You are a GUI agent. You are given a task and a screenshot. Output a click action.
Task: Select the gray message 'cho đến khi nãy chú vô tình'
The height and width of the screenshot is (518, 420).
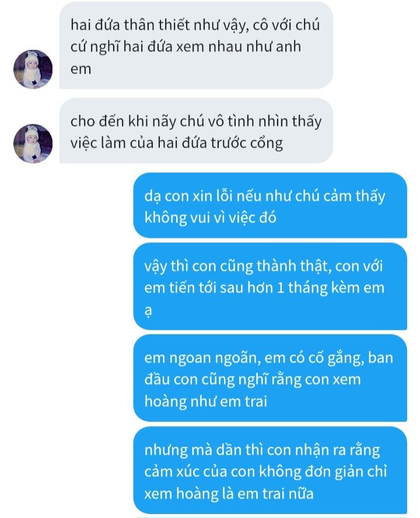coord(196,131)
